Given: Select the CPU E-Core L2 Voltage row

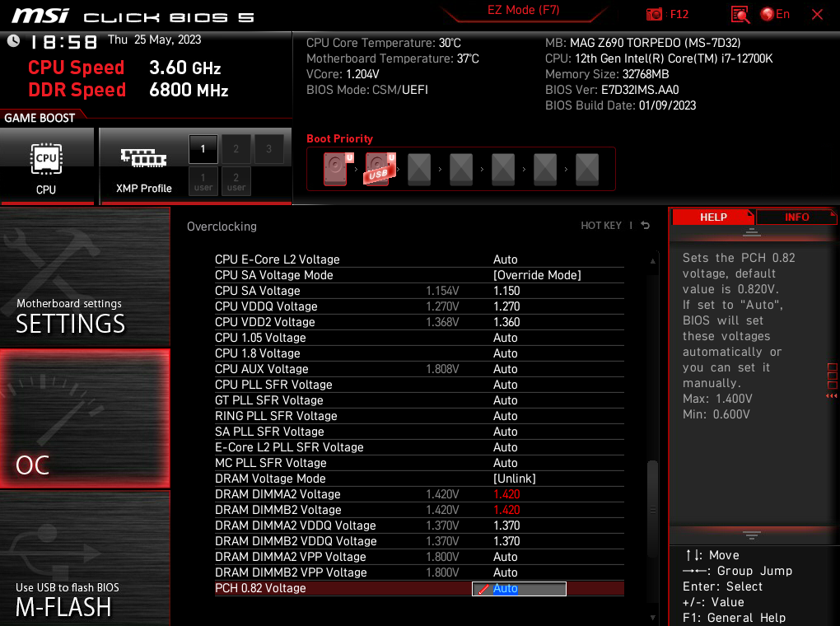Looking at the screenshot, I should tap(419, 259).
